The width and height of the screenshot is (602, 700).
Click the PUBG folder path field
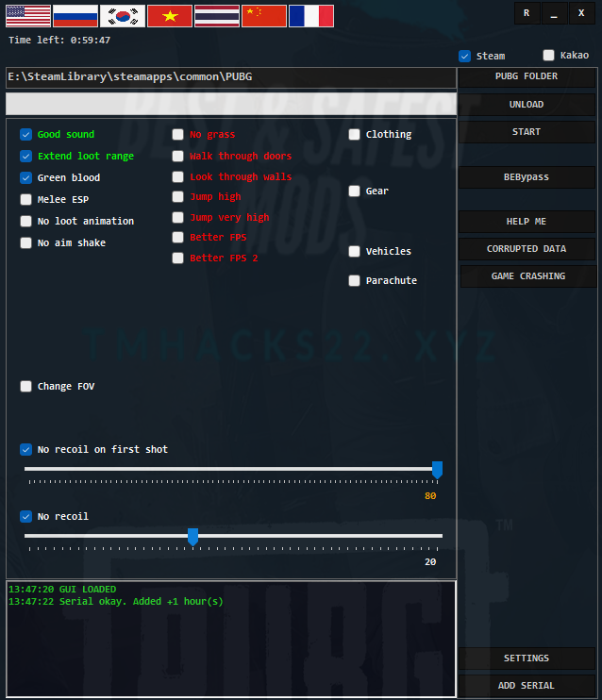(231, 77)
